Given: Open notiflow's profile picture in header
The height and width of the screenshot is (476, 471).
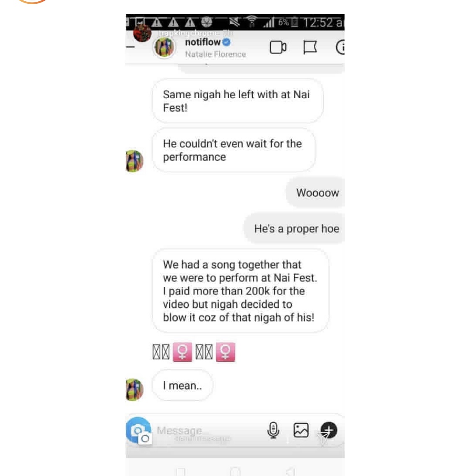Looking at the screenshot, I should click(x=164, y=47).
